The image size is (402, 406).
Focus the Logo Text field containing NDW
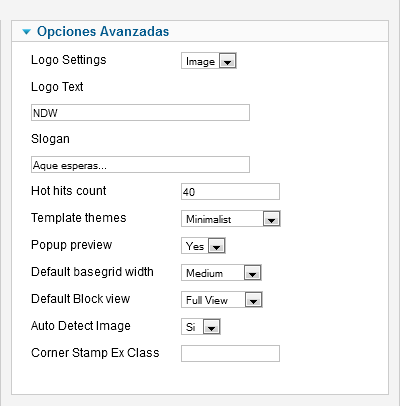click(140, 113)
